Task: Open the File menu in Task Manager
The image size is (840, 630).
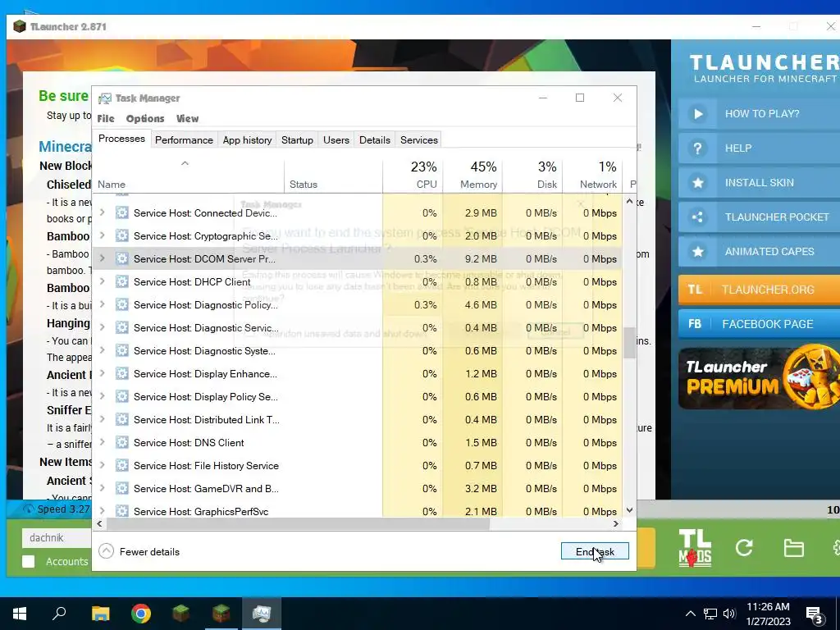Action: point(106,118)
